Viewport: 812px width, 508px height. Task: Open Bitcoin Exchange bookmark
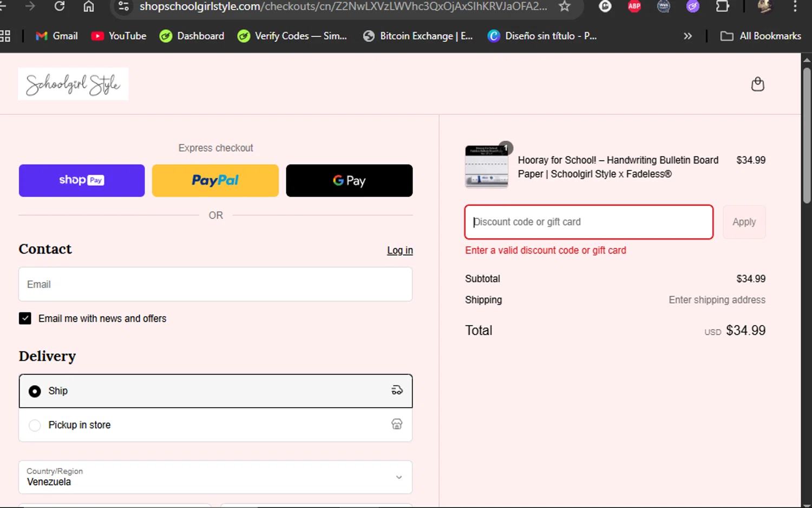pyautogui.click(x=418, y=36)
